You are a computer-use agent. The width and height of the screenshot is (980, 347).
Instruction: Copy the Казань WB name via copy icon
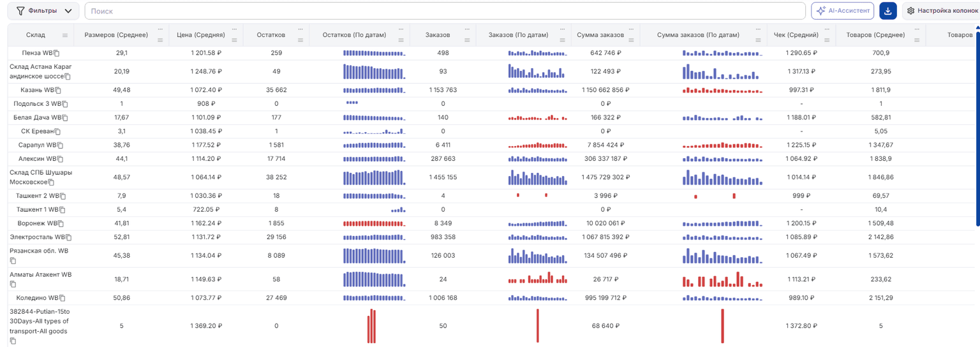(x=58, y=91)
